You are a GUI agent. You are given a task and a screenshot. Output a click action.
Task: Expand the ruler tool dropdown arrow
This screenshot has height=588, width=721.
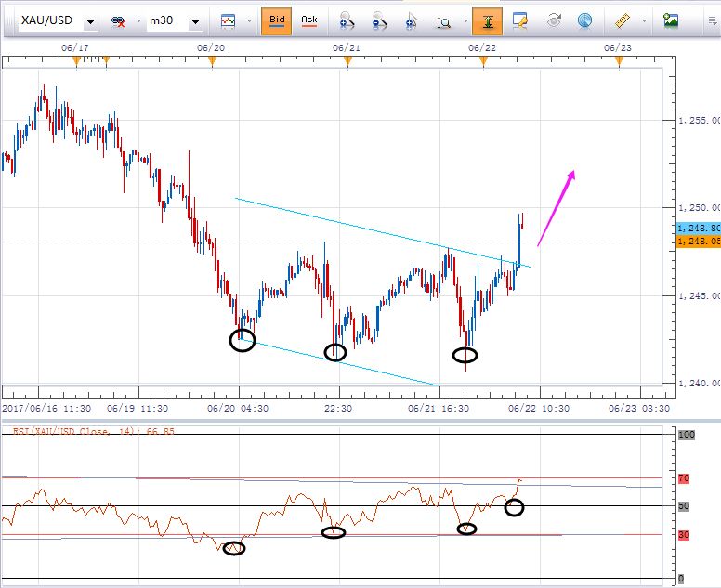(644, 20)
